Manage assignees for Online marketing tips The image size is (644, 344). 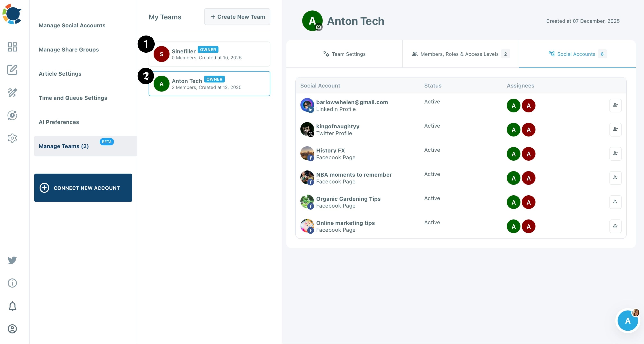point(615,226)
